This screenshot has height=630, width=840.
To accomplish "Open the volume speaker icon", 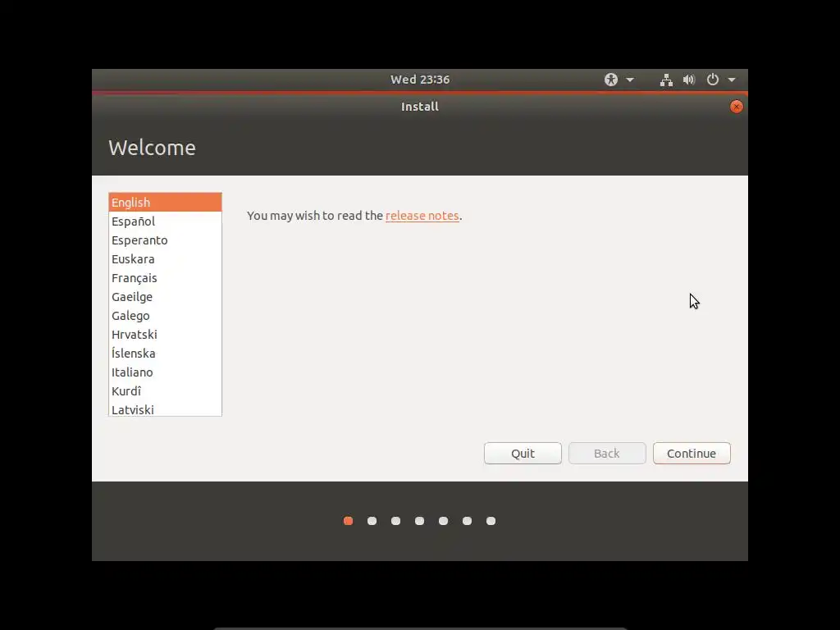I will (x=689, y=80).
